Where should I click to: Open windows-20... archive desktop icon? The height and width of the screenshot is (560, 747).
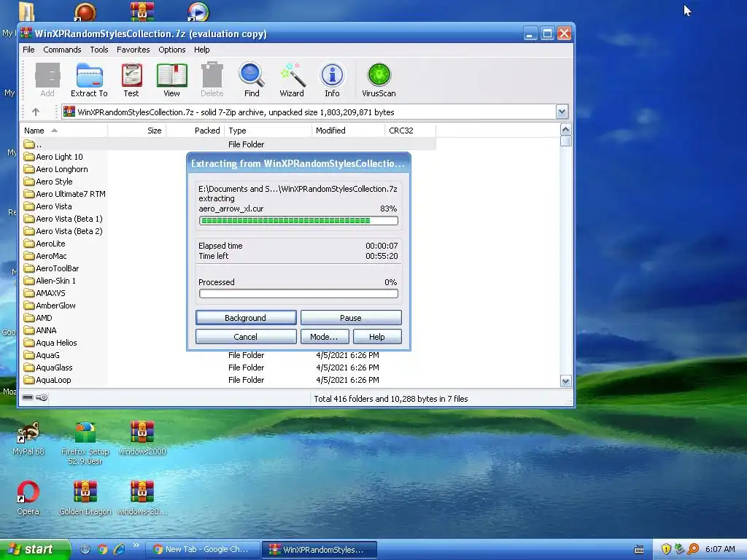tap(142, 497)
